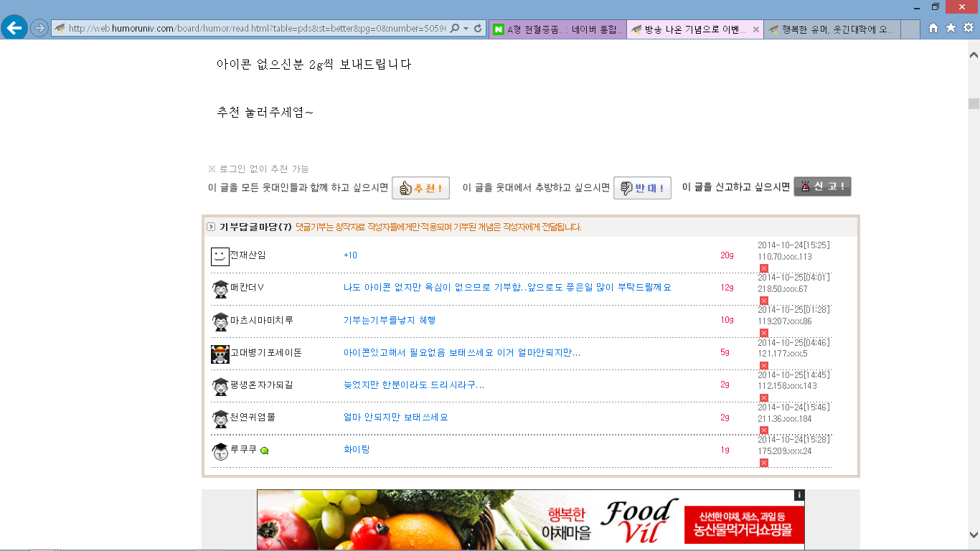Viewport: 980px width, 551px height.
Task: Delete the comment from 211.36.xxx.184
Action: pos(764,430)
